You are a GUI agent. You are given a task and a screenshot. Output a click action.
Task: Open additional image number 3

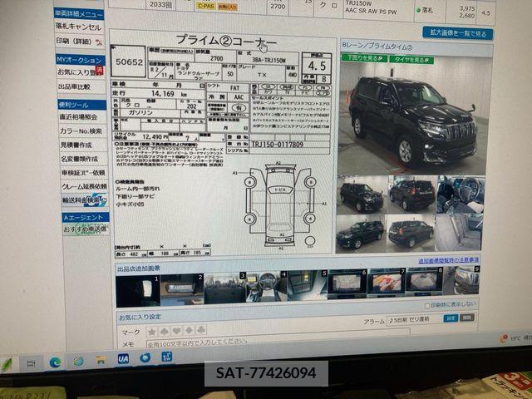225,288
